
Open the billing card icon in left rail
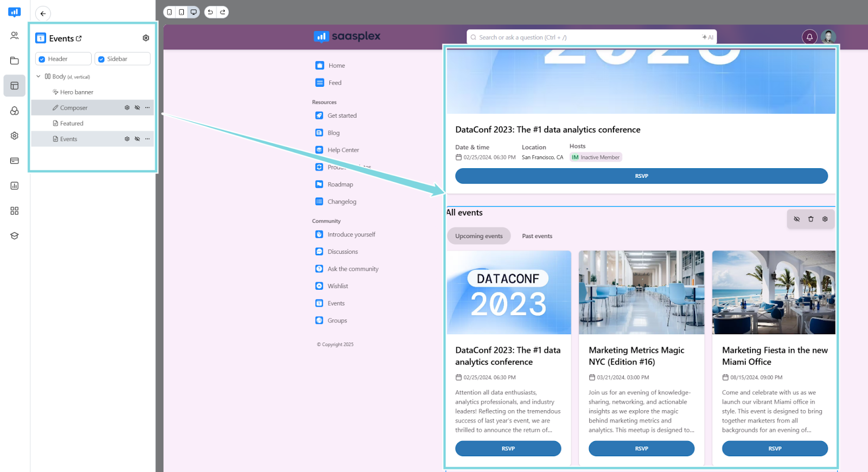click(15, 161)
